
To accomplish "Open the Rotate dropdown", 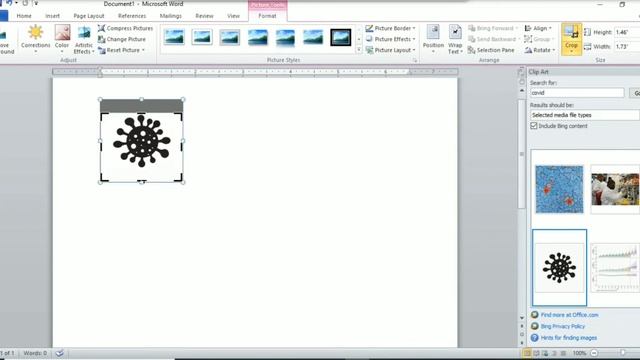I will click(539, 50).
